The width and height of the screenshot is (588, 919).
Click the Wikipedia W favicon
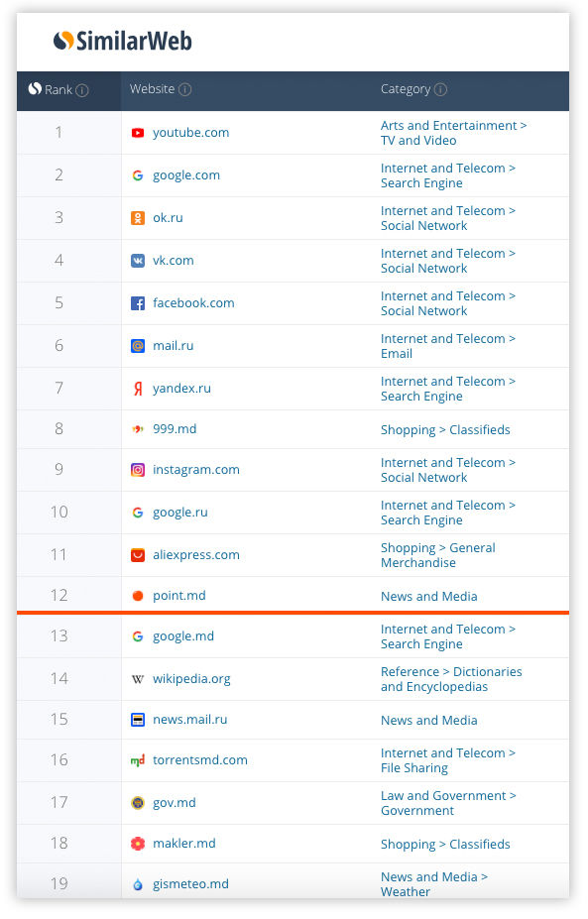[x=138, y=679]
